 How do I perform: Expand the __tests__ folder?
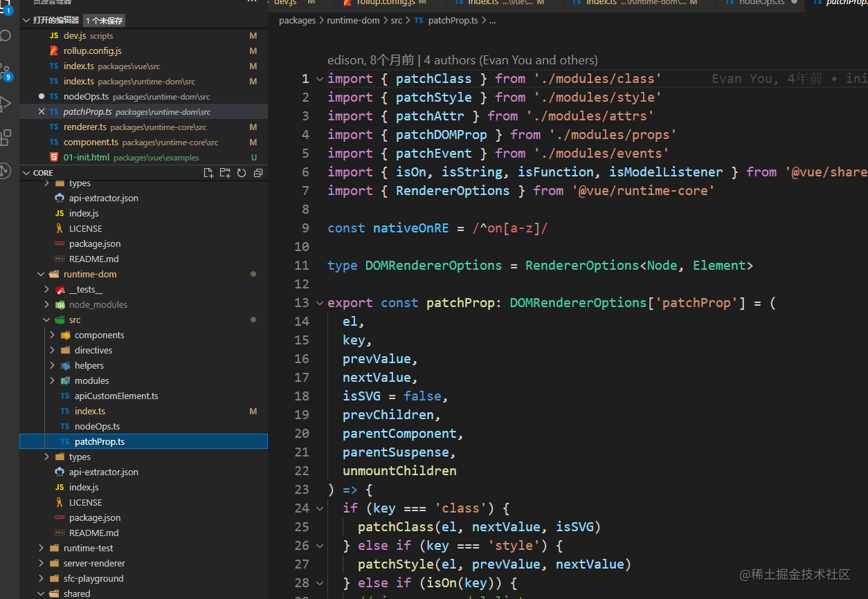pyautogui.click(x=47, y=289)
